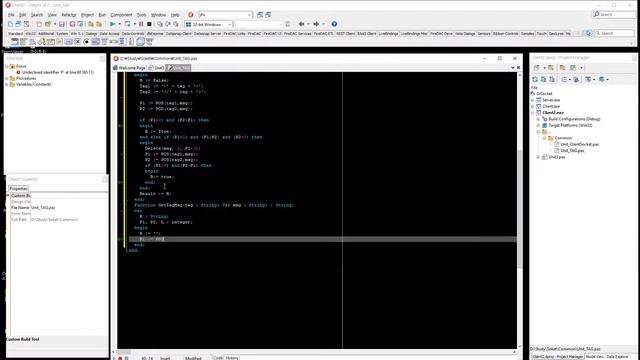Collapse the Client2.exe project node
This screenshot has width=640, height=360.
[x=532, y=113]
